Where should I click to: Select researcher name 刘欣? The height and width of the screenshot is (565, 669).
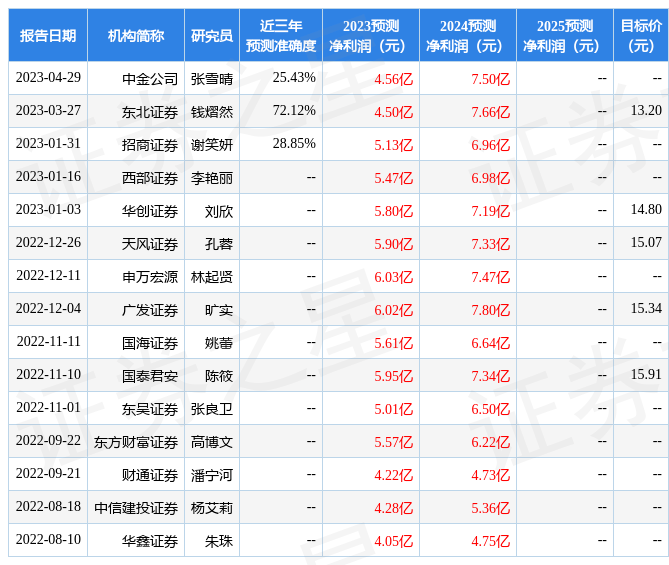pos(219,211)
